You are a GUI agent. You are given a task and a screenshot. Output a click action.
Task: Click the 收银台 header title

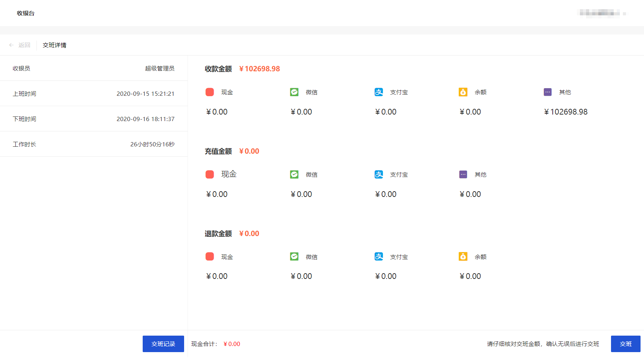[26, 13]
